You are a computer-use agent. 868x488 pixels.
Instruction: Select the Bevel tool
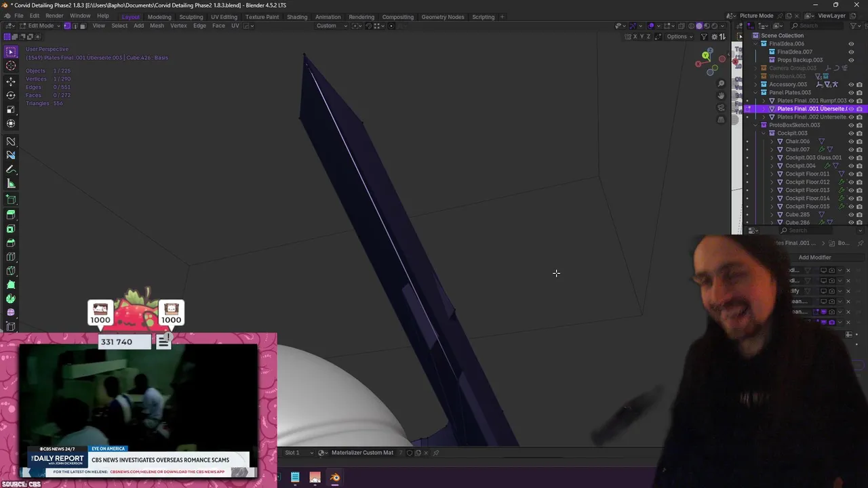click(11, 243)
